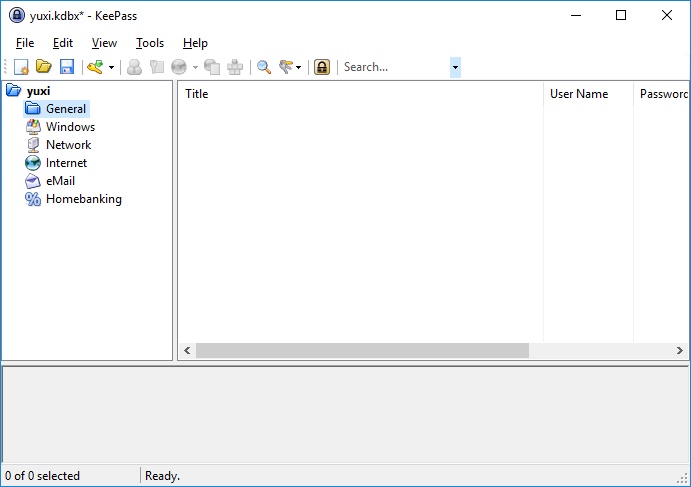Click the Add Entry key icon
Viewport: 691px width, 487px height.
(95, 67)
